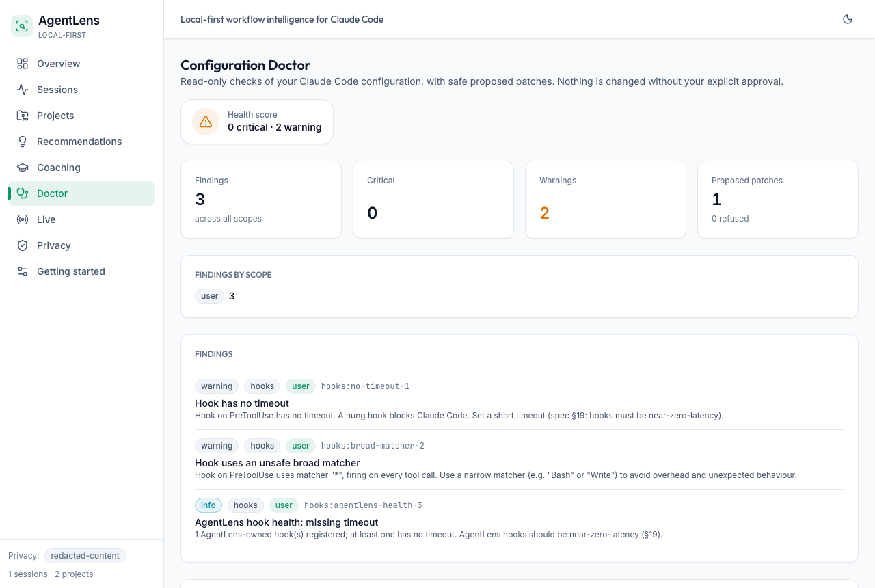Image resolution: width=875 pixels, height=588 pixels.
Task: Click the AgentLens app name
Action: pos(69,21)
